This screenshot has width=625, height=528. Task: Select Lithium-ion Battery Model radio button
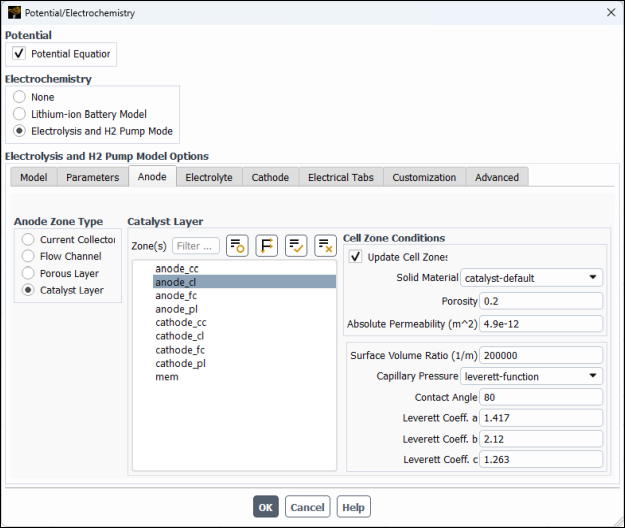click(x=19, y=114)
